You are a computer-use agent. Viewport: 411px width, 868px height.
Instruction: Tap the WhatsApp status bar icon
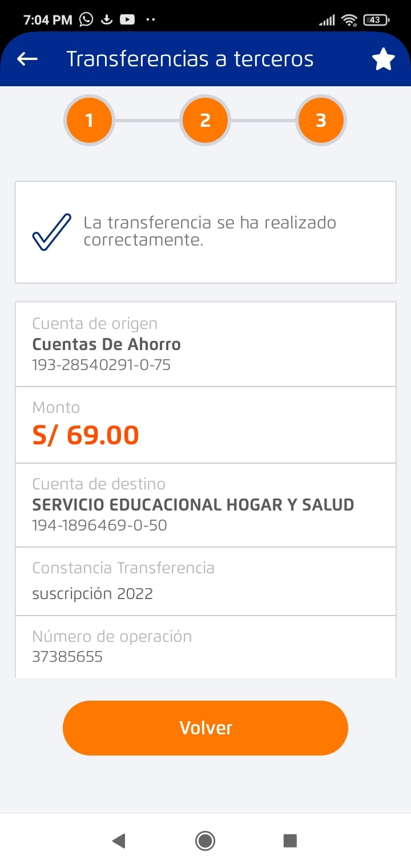pyautogui.click(x=86, y=19)
